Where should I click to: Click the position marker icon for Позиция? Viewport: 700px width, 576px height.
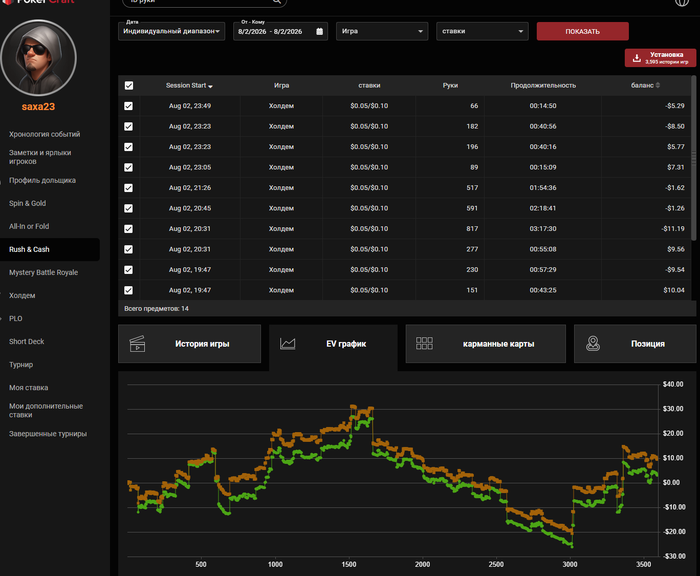593,343
